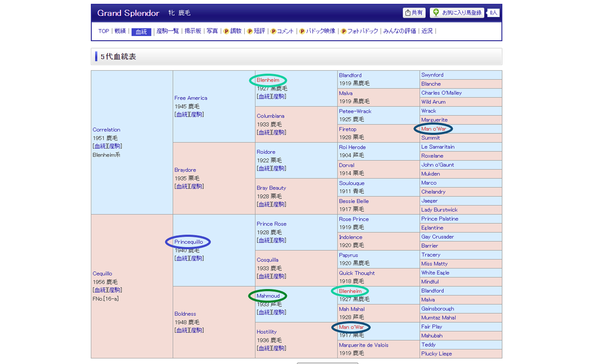This screenshot has height=364, width=600.
Task: Click the premium P icon beside パドック映像
Action: pos(302,31)
